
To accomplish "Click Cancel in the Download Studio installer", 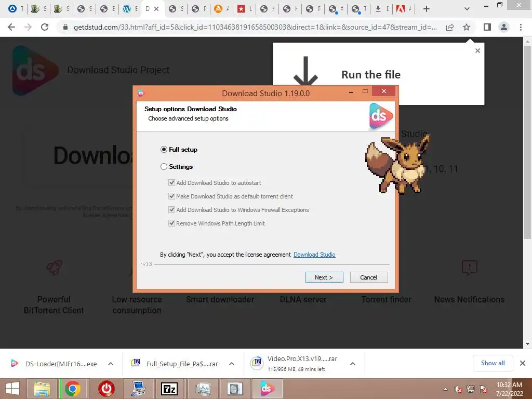I will (369, 277).
